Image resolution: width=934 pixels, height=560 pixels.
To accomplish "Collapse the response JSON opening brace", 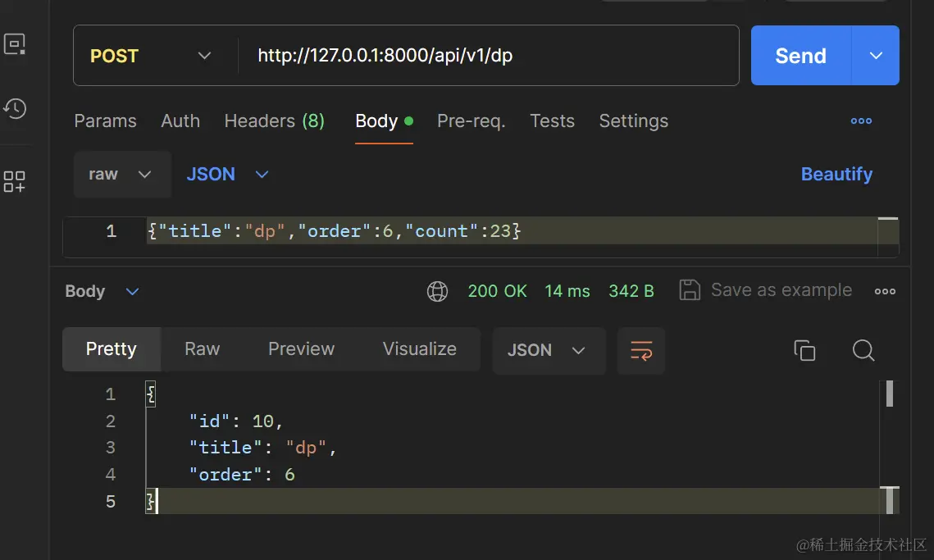I will (151, 394).
